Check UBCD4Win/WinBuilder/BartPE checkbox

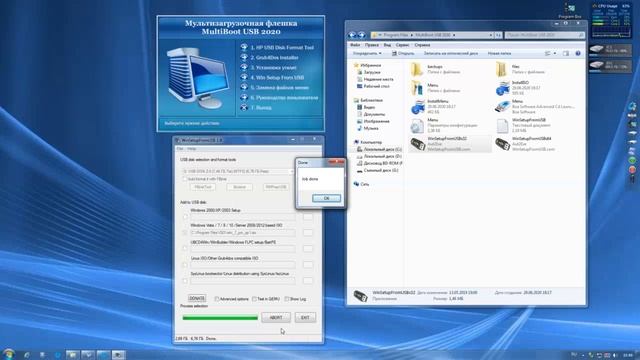tap(185, 249)
